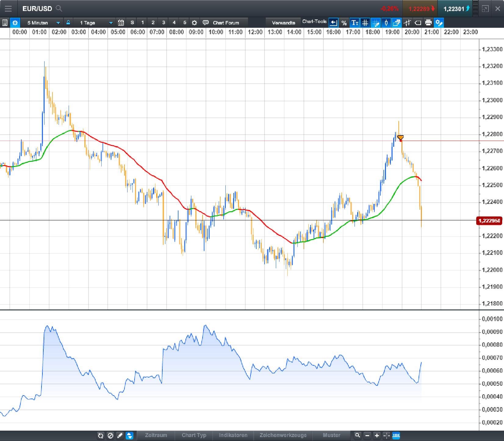Click the Verwandte button
The image size is (504, 441).
[x=283, y=23]
